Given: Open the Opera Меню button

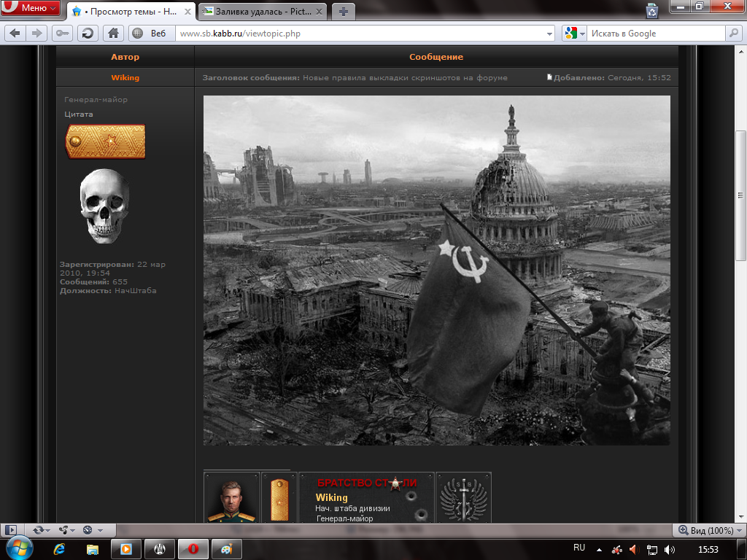Looking at the screenshot, I should tap(31, 7).
